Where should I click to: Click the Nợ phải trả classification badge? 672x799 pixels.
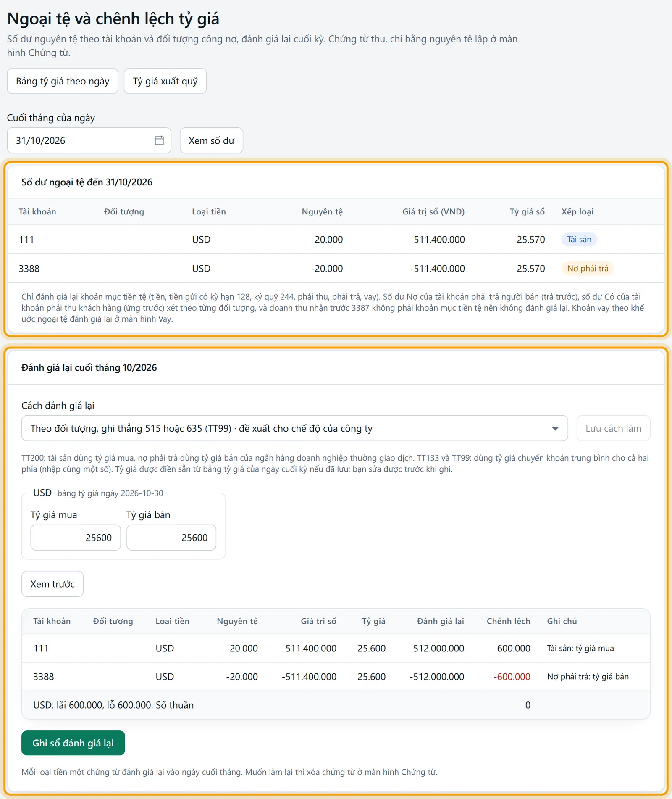(x=588, y=268)
